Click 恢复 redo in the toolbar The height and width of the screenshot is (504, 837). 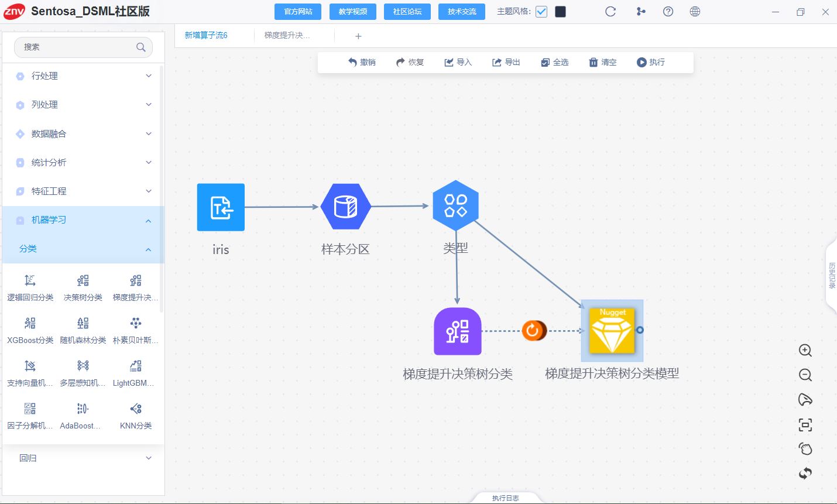tap(410, 62)
